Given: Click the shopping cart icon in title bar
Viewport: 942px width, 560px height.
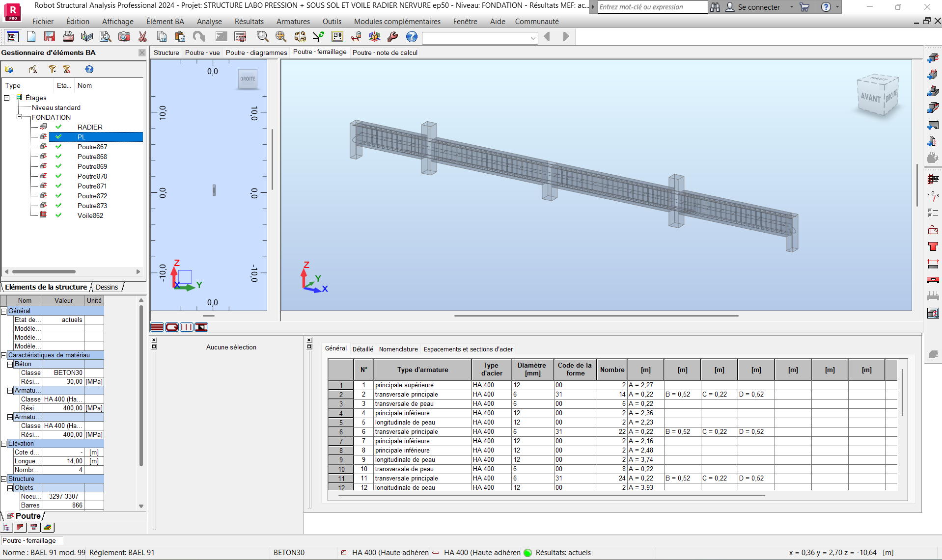Looking at the screenshot, I should tap(804, 7).
